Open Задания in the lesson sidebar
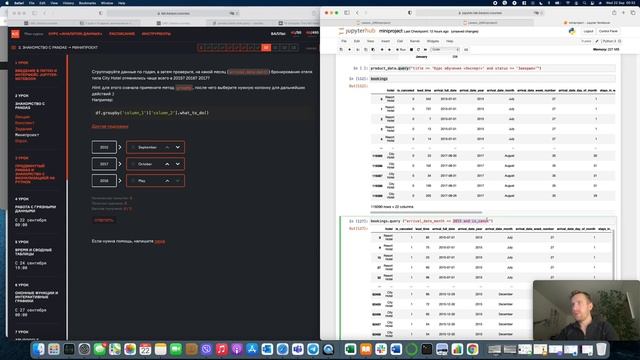 [x=23, y=129]
